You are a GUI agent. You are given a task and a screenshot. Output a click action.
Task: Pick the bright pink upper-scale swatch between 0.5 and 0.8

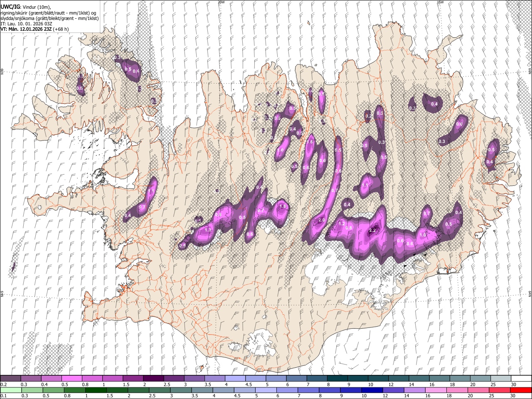[71, 378]
